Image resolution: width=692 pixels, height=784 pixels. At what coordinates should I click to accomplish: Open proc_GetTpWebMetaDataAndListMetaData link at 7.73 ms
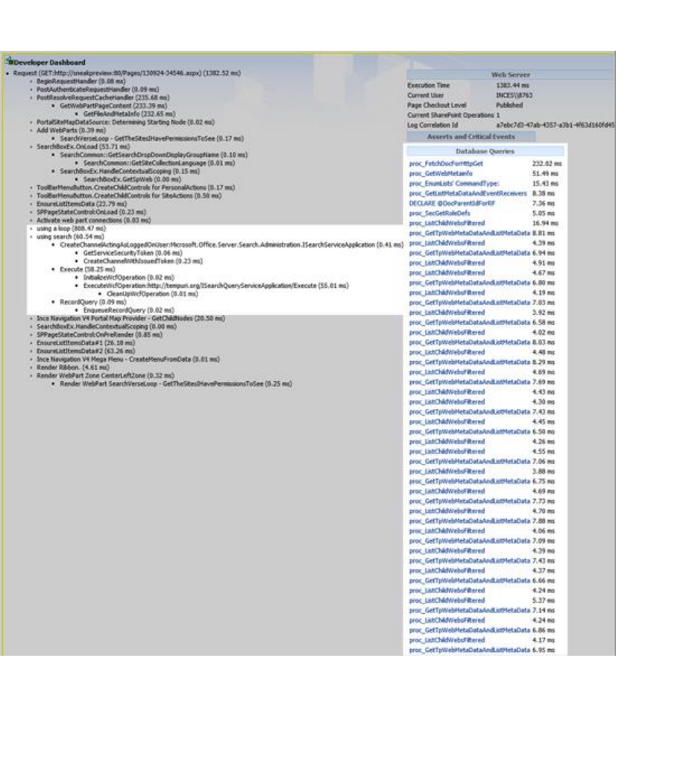470,501
